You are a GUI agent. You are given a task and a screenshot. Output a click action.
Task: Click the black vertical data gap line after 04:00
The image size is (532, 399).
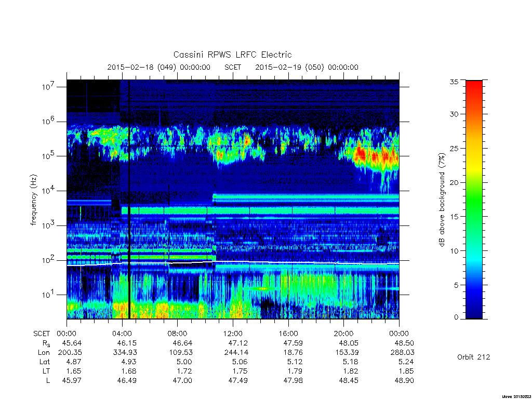tap(129, 199)
